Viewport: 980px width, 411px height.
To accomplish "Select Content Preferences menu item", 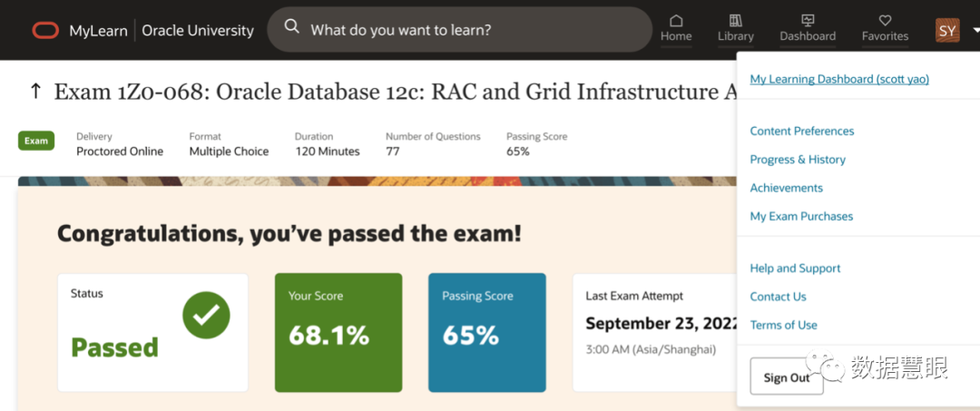I will tap(802, 131).
